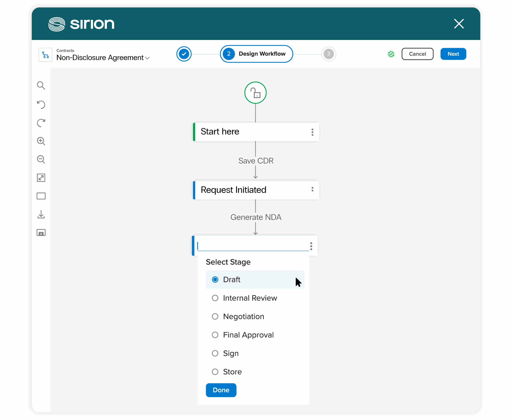Select the Internal Review radio option
The image size is (512, 420).
[x=215, y=298]
